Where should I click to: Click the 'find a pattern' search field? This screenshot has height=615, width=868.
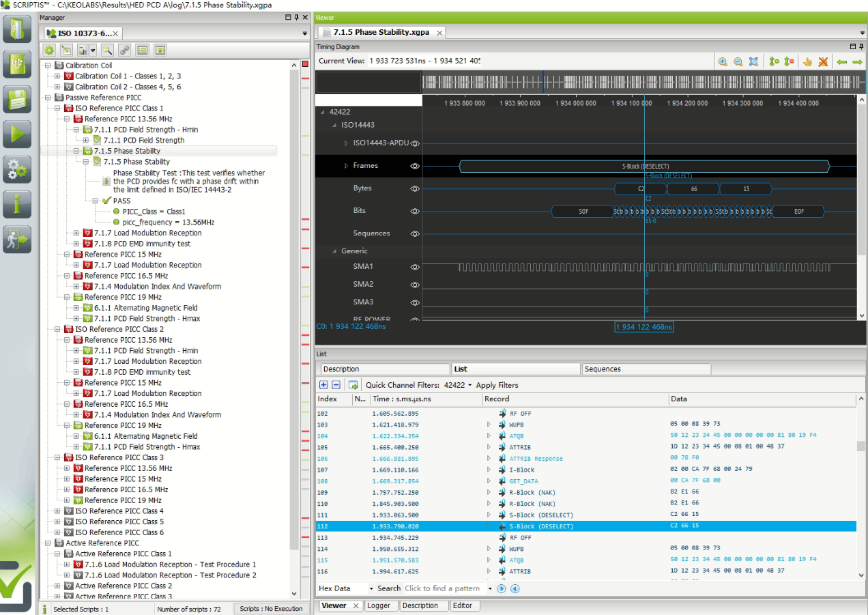pyautogui.click(x=442, y=588)
